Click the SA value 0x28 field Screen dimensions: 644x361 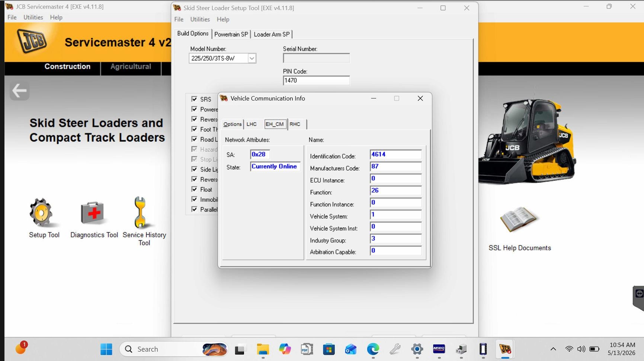click(x=260, y=154)
